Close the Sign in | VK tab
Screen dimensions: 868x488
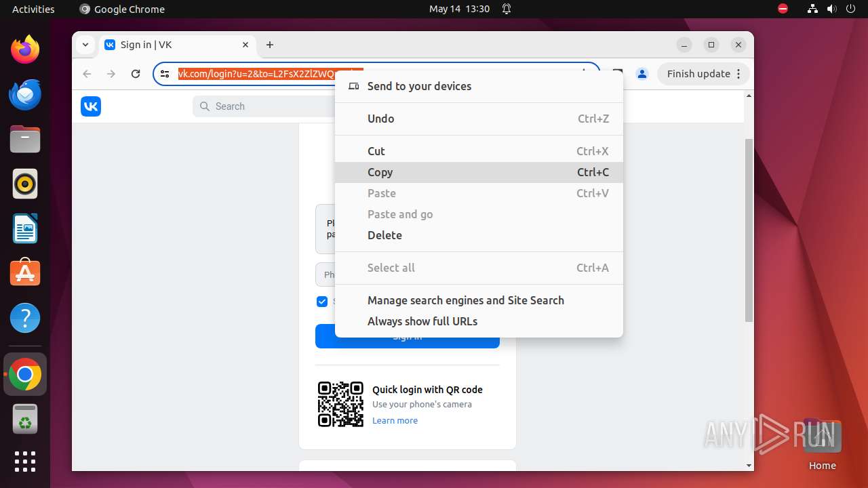point(245,45)
